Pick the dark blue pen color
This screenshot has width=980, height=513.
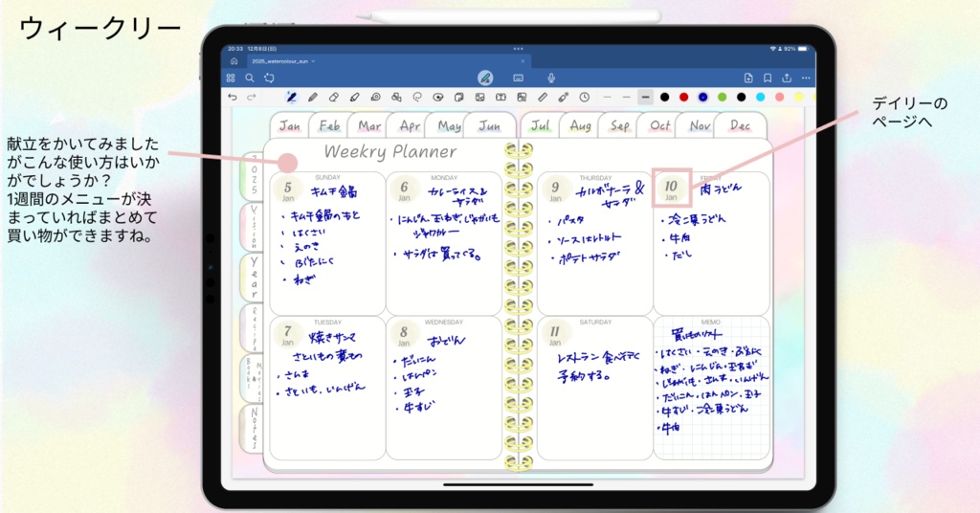pos(703,98)
